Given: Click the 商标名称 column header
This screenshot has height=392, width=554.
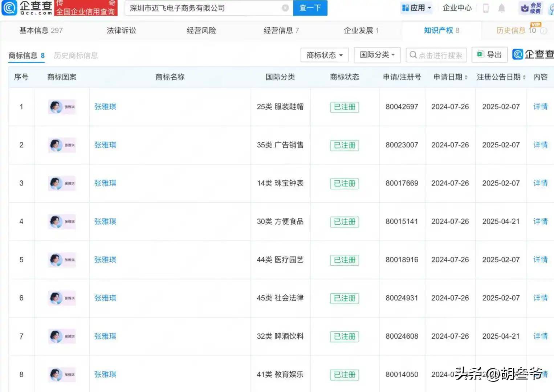Looking at the screenshot, I should tap(170, 77).
